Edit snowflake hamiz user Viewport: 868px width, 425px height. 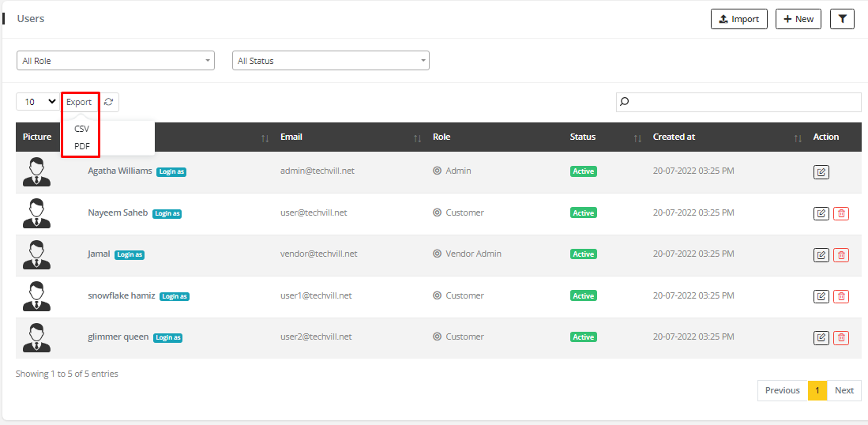pos(821,296)
